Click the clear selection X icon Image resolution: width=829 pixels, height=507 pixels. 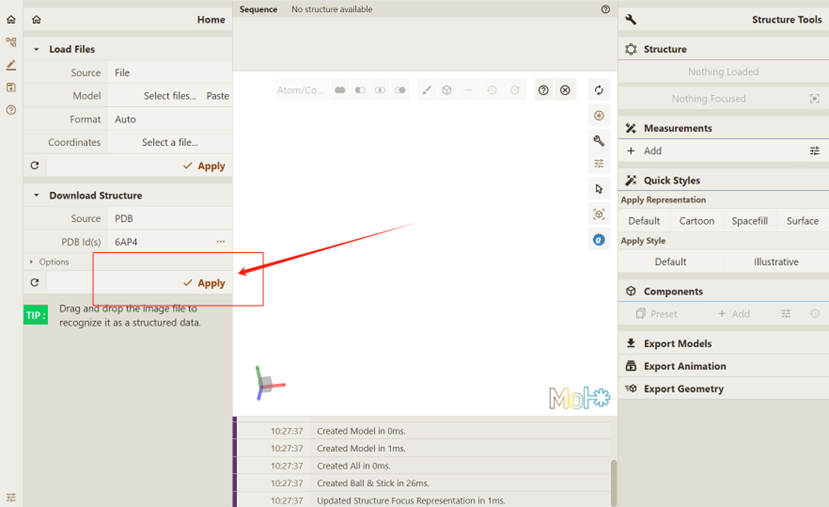565,90
